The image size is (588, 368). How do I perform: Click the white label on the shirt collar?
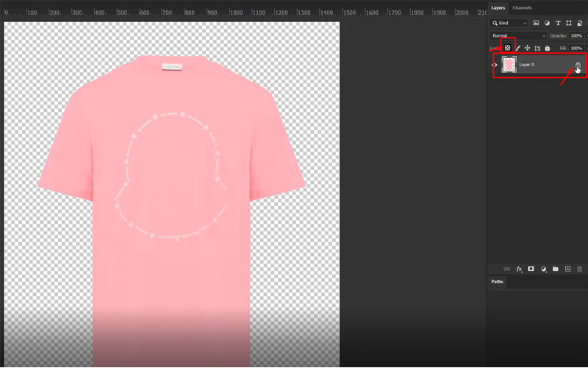coord(172,67)
